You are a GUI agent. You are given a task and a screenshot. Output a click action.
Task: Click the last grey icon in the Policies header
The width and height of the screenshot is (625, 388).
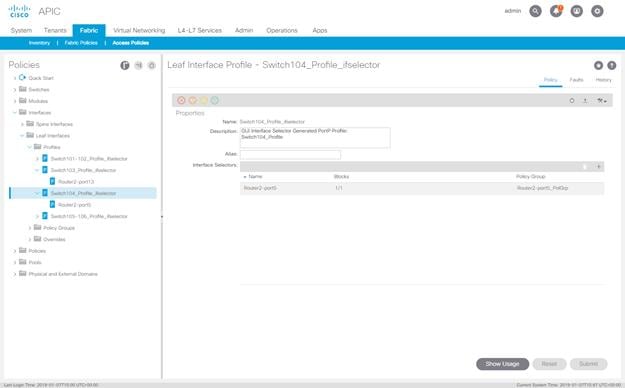point(151,65)
